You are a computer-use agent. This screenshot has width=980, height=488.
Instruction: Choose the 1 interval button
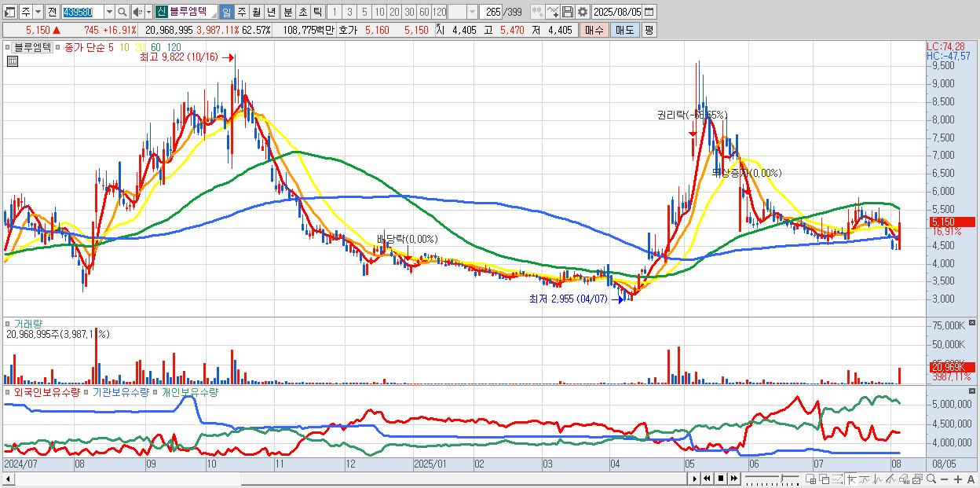click(334, 12)
